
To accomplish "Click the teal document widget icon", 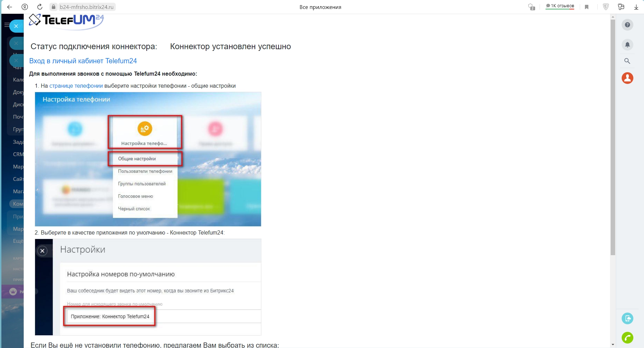I will (628, 318).
